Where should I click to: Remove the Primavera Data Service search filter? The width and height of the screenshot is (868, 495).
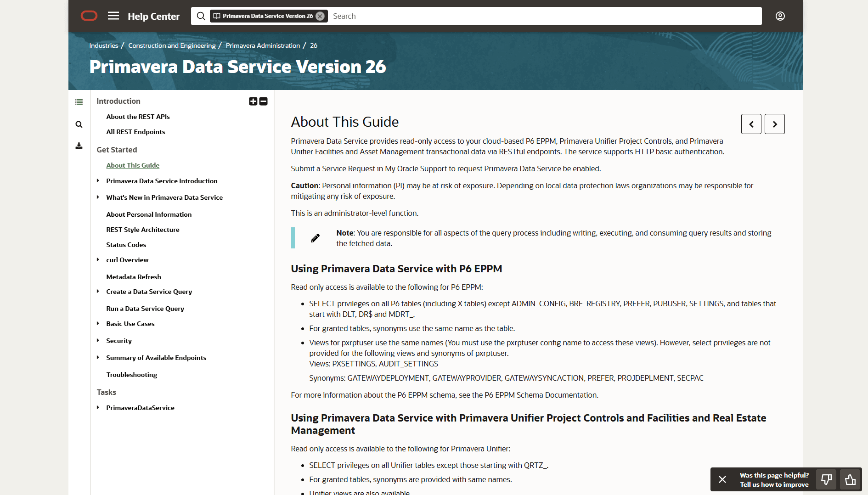tap(320, 16)
